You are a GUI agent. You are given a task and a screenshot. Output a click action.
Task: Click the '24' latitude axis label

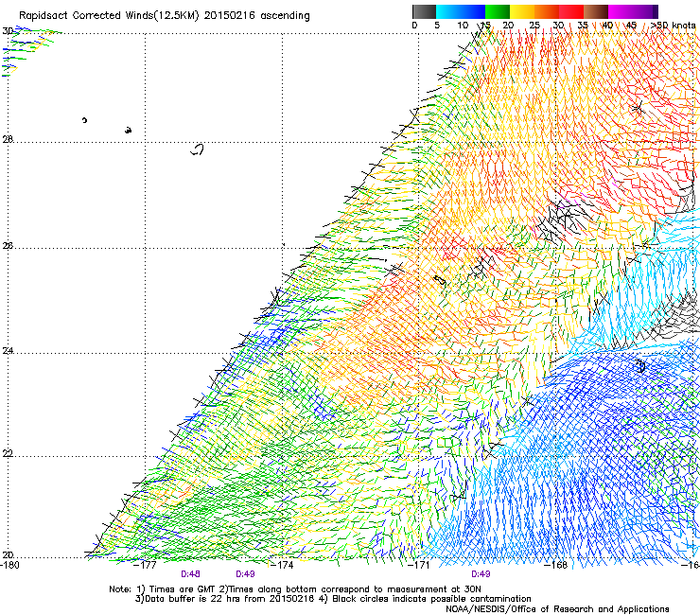[8, 351]
